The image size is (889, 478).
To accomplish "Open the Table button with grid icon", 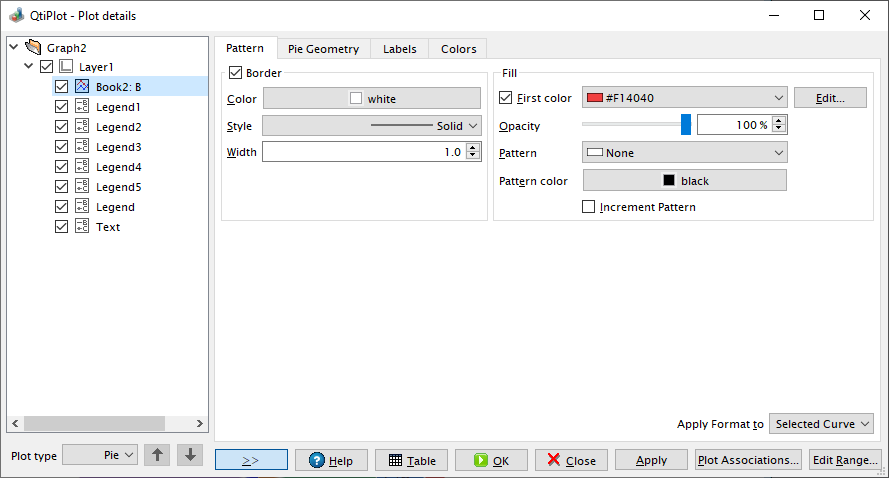I will point(412,460).
